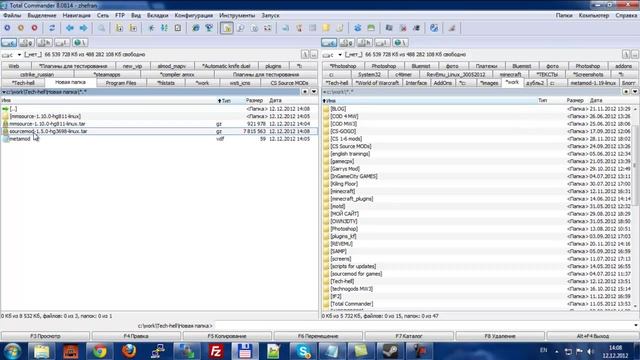Click the right panel vertical scrollbar
640x360 pixels.
636,206
